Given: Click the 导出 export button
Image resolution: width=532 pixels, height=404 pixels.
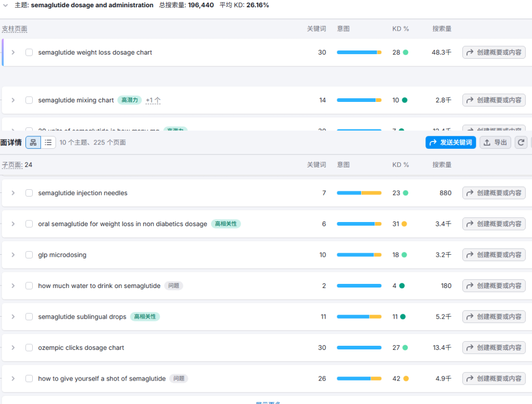Looking at the screenshot, I should 495,142.
